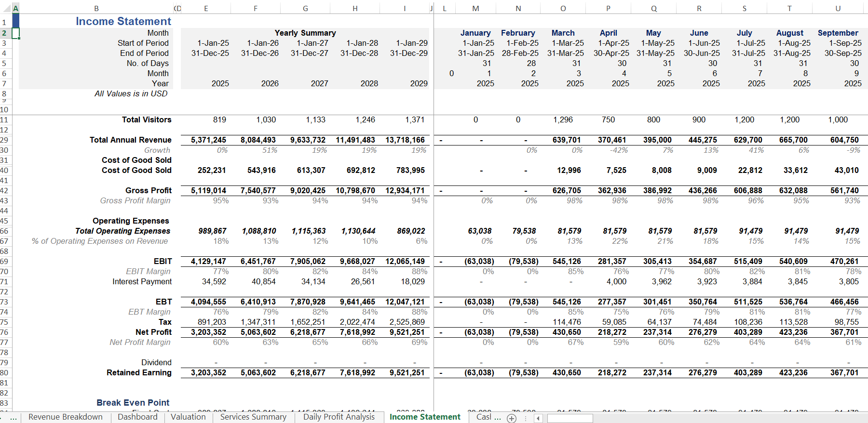The width and height of the screenshot is (868, 423).
Task: Select column U header
Action: coord(838,8)
